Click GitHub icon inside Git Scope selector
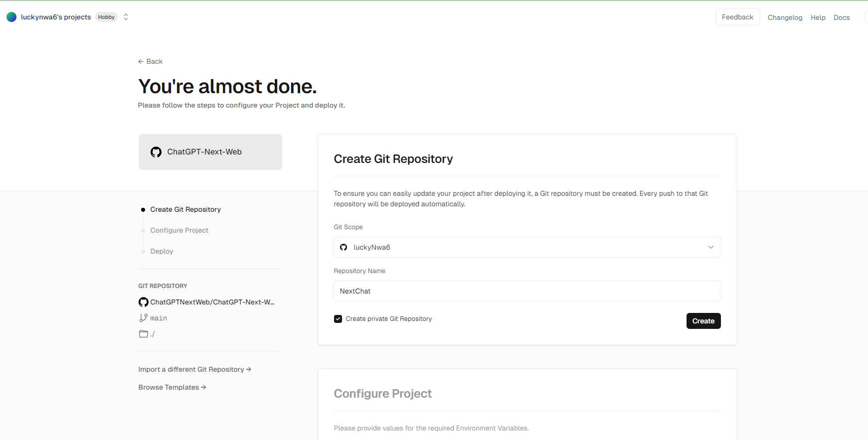Viewport: 868px width, 440px height. (344, 247)
